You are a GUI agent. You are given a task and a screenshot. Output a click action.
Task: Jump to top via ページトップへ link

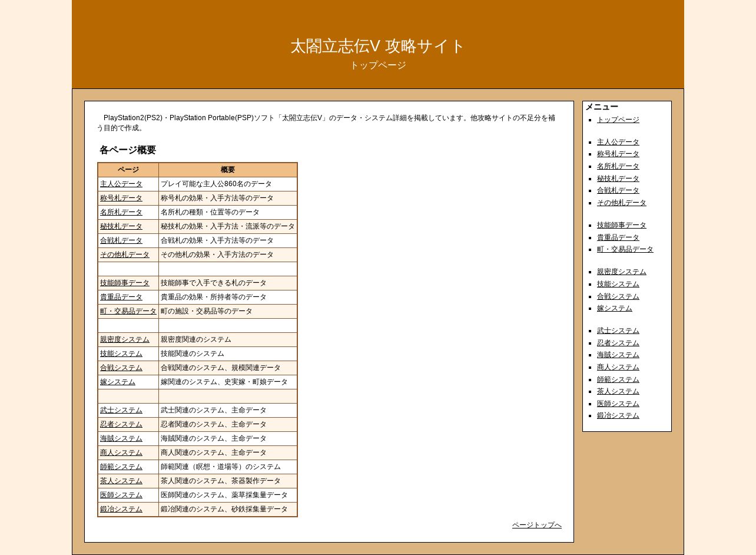536,525
